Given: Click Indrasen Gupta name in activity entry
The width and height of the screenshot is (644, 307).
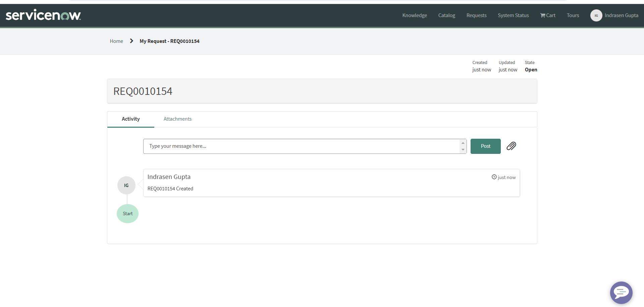Looking at the screenshot, I should [x=169, y=177].
